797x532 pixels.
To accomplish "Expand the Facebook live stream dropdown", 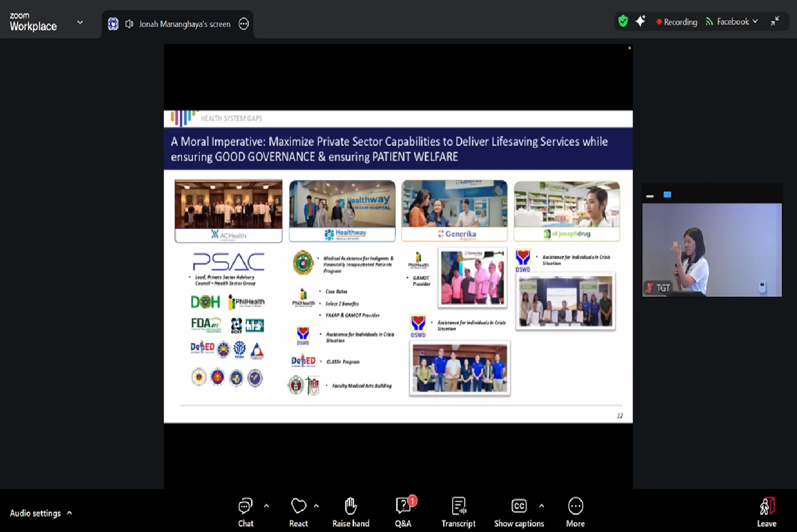I will tap(755, 21).
